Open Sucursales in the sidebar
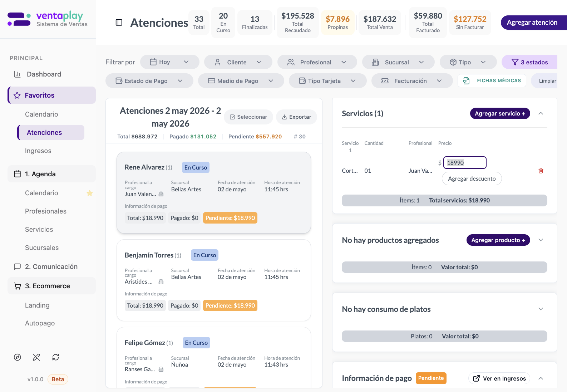This screenshot has height=392, width=567. [x=42, y=248]
